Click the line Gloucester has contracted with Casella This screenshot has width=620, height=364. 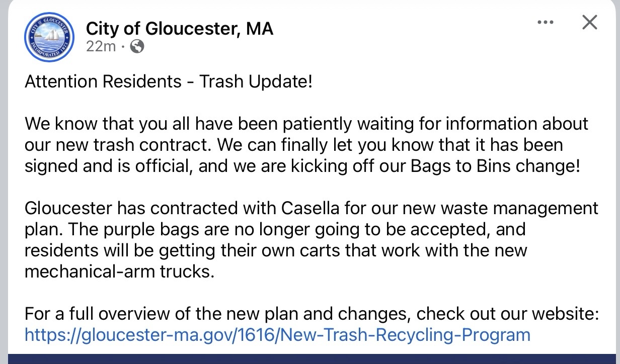pos(312,208)
